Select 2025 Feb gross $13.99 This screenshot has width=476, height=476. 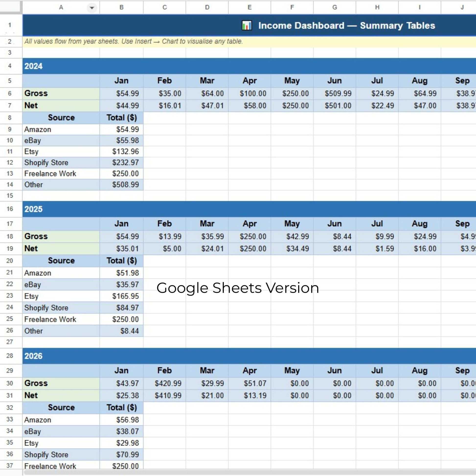165,236
